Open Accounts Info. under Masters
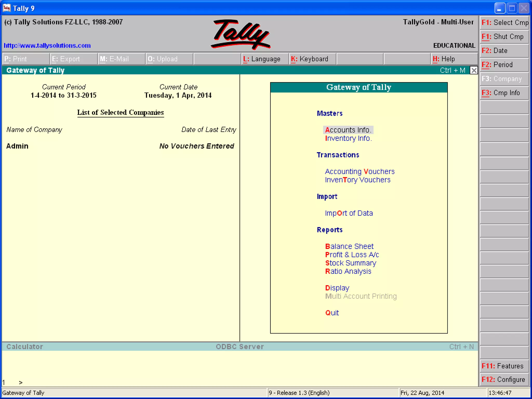This screenshot has width=532, height=399. (x=348, y=130)
